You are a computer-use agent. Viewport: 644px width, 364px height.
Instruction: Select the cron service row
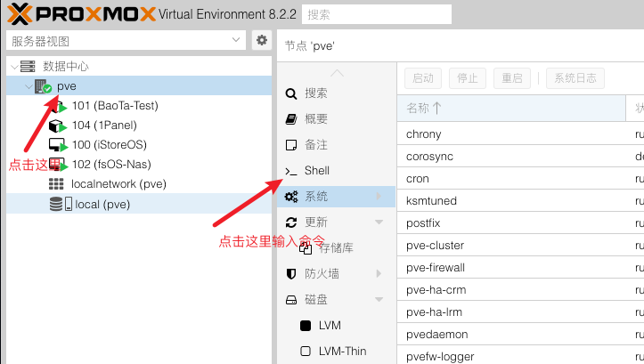520,178
